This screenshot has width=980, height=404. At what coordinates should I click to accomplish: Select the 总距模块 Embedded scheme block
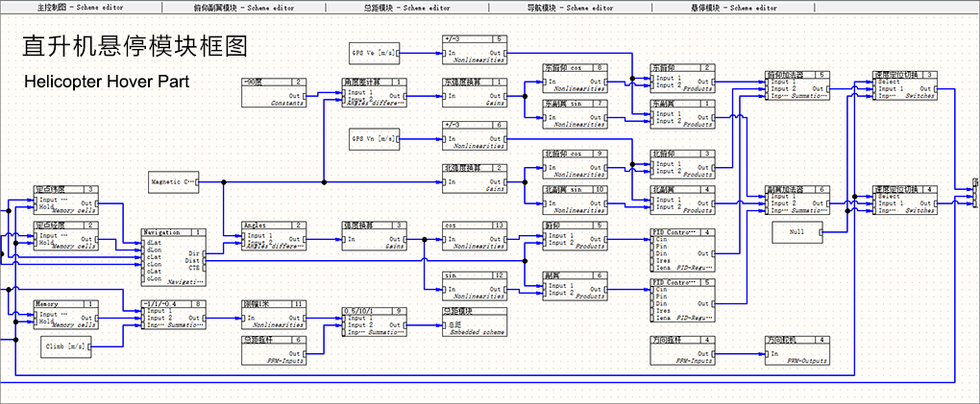[x=474, y=321]
